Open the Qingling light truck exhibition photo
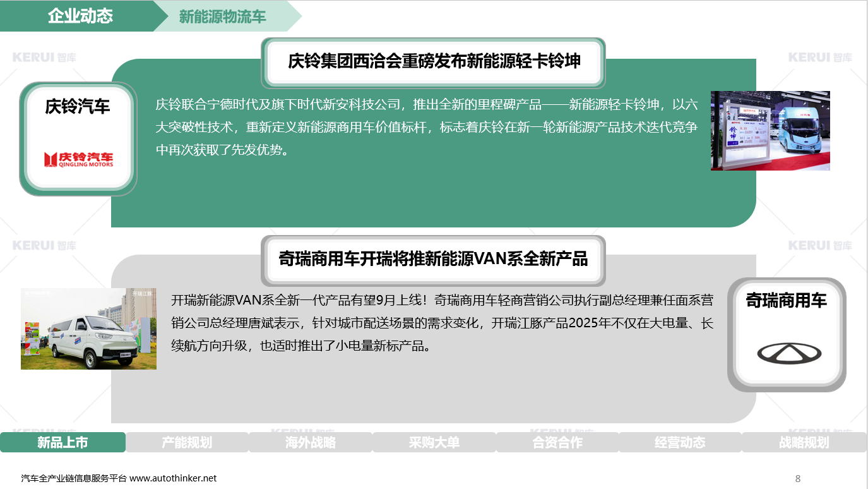 [x=770, y=131]
